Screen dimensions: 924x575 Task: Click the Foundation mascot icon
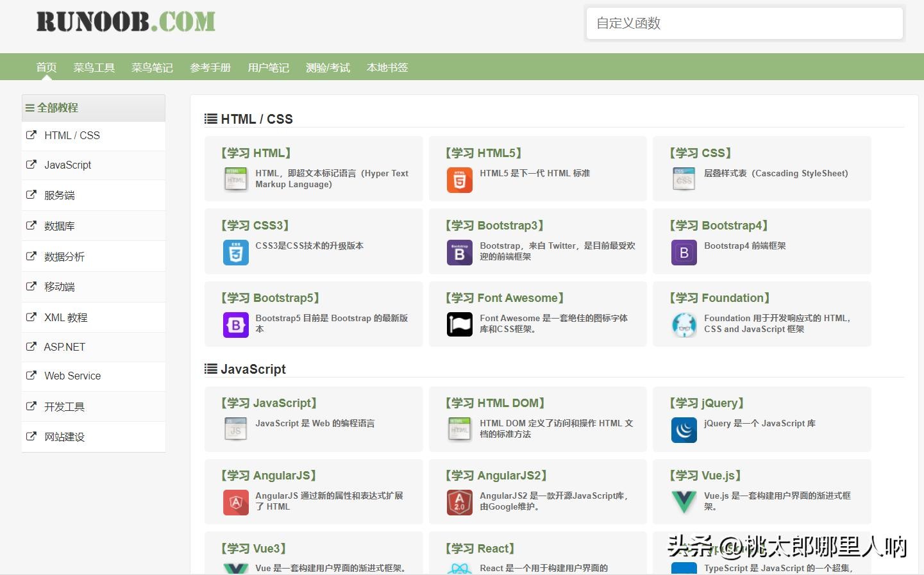pyautogui.click(x=684, y=325)
